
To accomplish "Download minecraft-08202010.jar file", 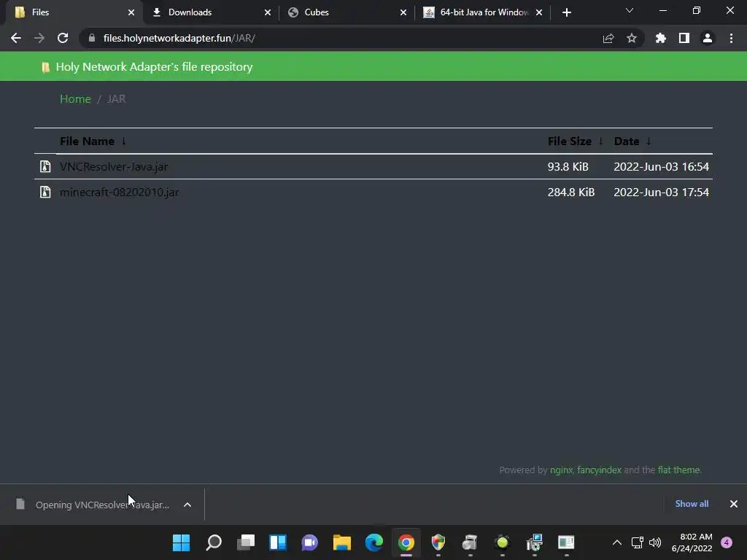I will click(x=119, y=192).
